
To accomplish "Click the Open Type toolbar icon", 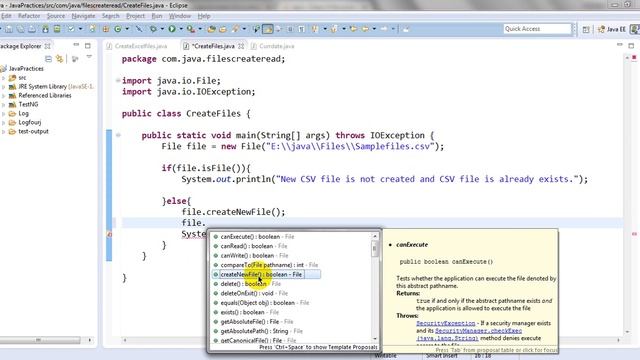I will click(211, 29).
